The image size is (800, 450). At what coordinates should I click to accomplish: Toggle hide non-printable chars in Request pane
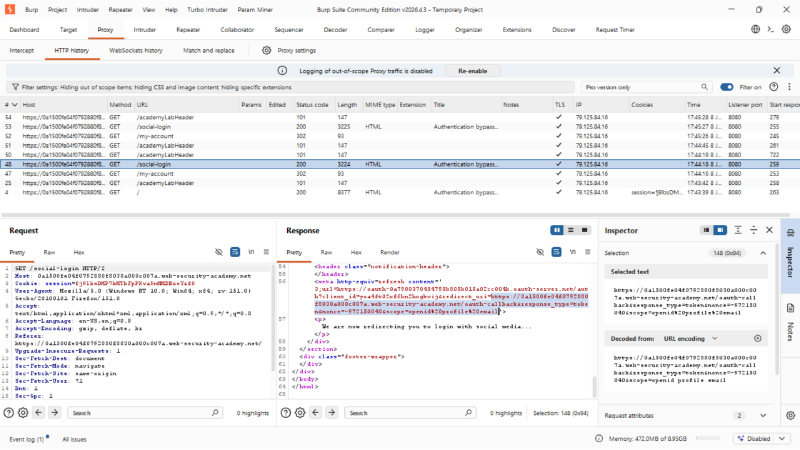pos(219,252)
